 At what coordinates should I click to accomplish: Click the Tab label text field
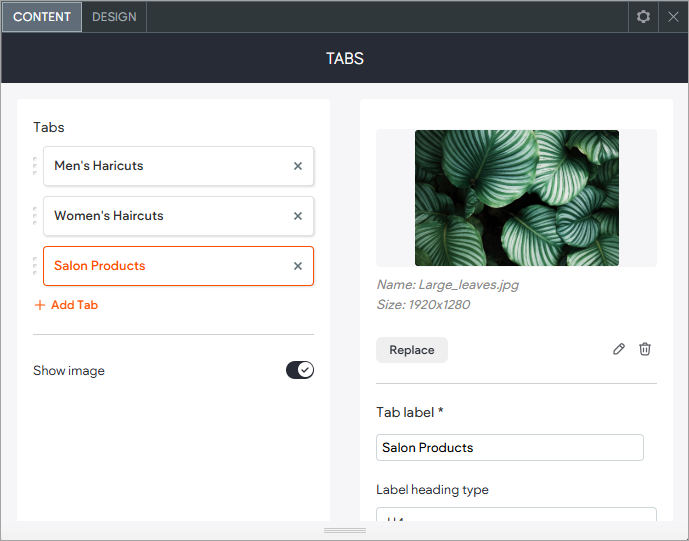509,447
